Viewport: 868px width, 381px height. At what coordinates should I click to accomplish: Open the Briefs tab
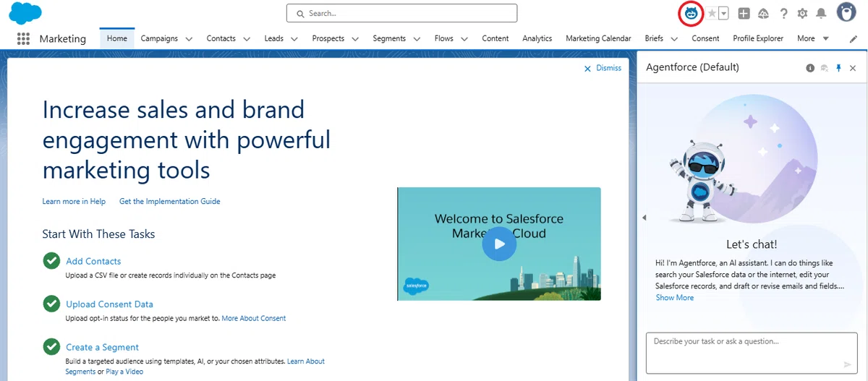pyautogui.click(x=654, y=38)
